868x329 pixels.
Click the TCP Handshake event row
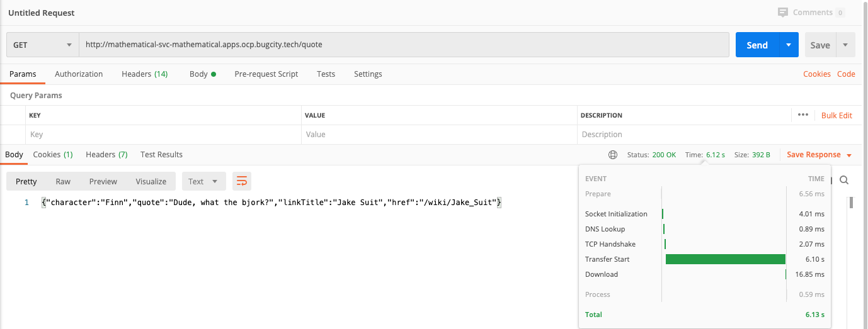[704, 244]
